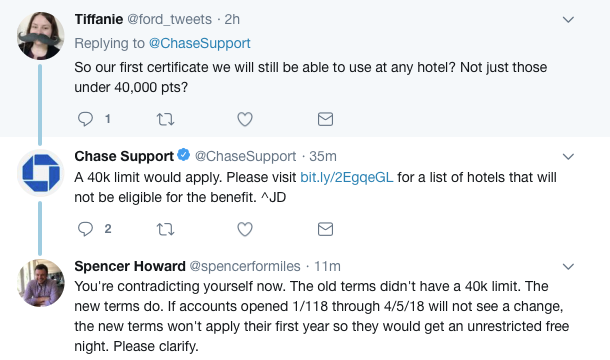
Task: Expand the options chevron on the Chase Support tweet
Action: pos(568,156)
